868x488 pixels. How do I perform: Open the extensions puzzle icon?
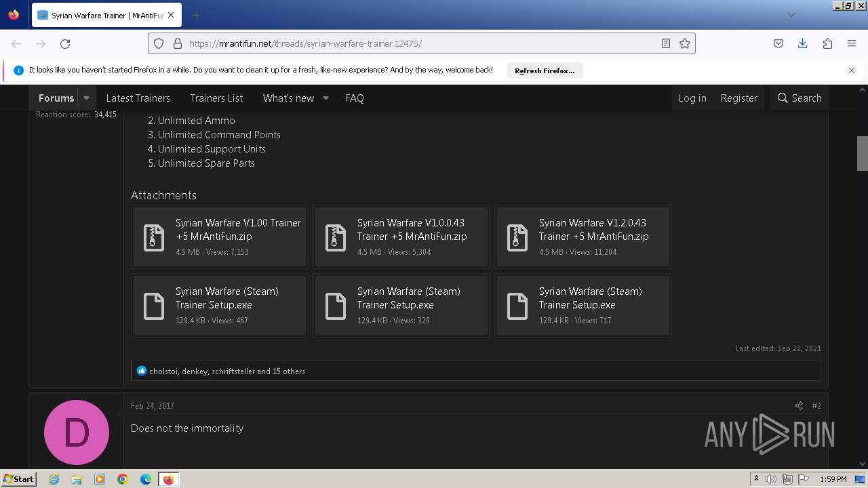tap(827, 43)
